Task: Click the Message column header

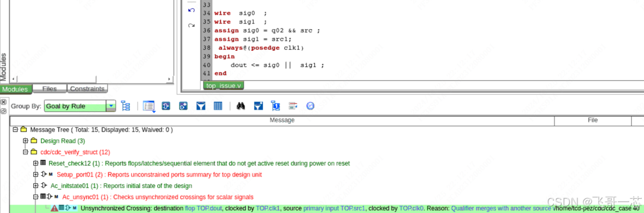Action: 282,121
